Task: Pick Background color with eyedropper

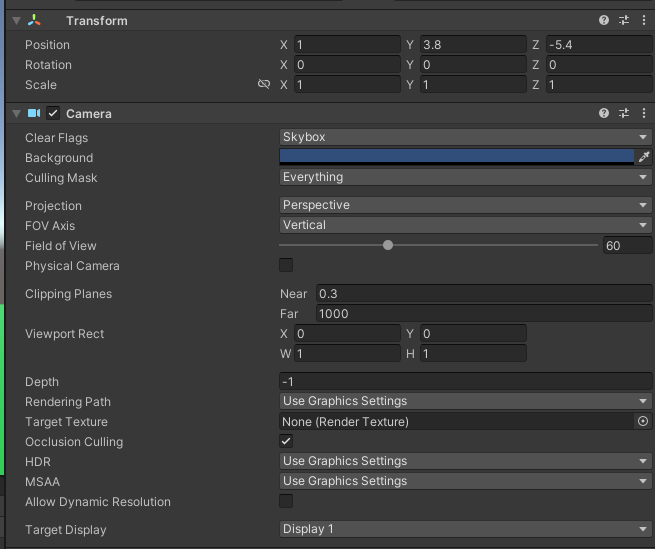Action: pos(644,157)
